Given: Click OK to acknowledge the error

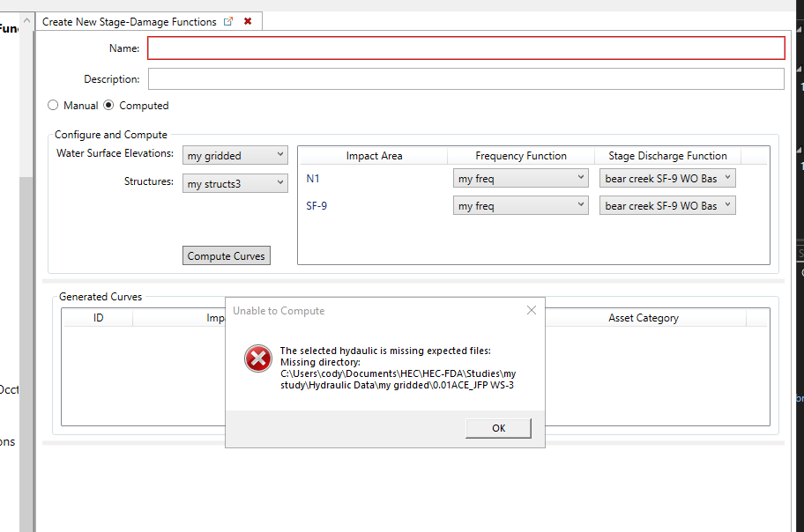Looking at the screenshot, I should coord(498,427).
